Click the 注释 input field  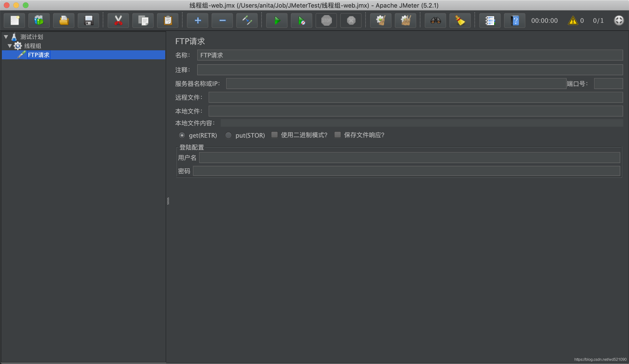tap(410, 70)
